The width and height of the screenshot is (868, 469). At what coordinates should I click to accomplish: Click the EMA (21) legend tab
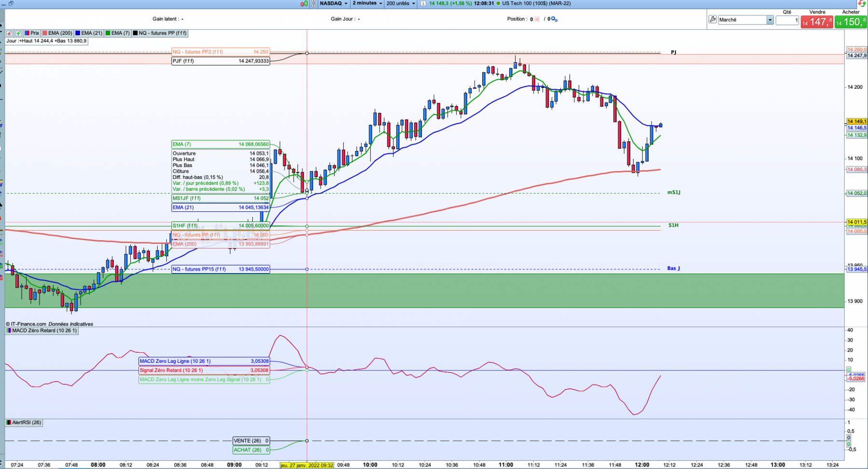pos(89,33)
